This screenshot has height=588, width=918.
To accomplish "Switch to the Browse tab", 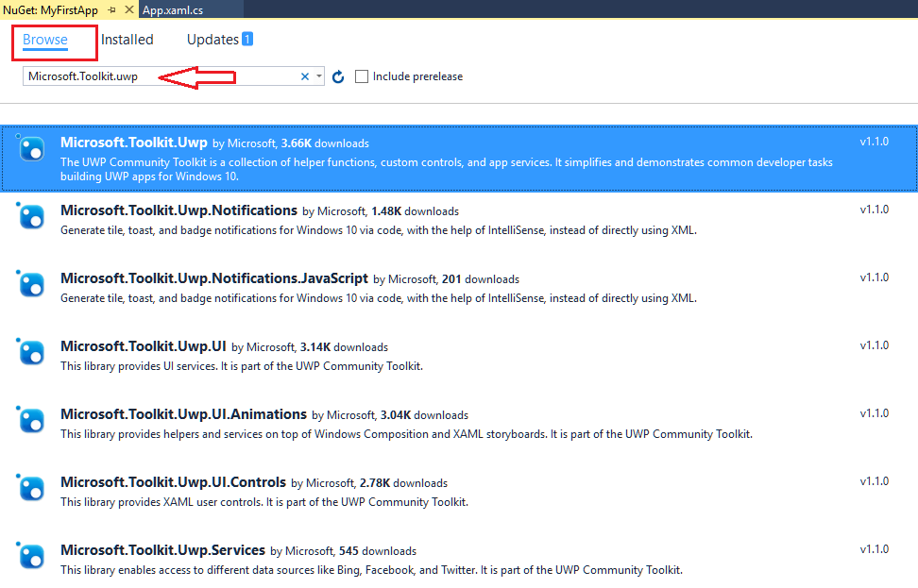I will 45,40.
